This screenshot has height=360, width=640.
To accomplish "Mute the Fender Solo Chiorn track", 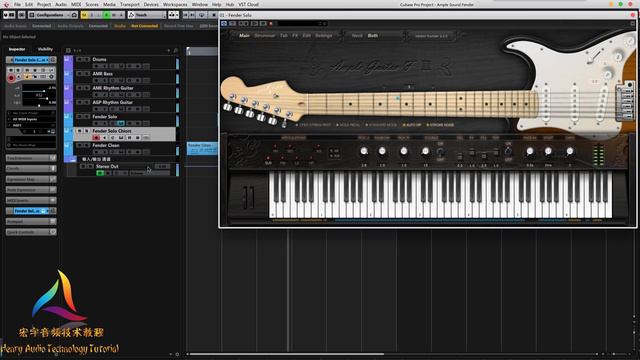I will [80, 131].
